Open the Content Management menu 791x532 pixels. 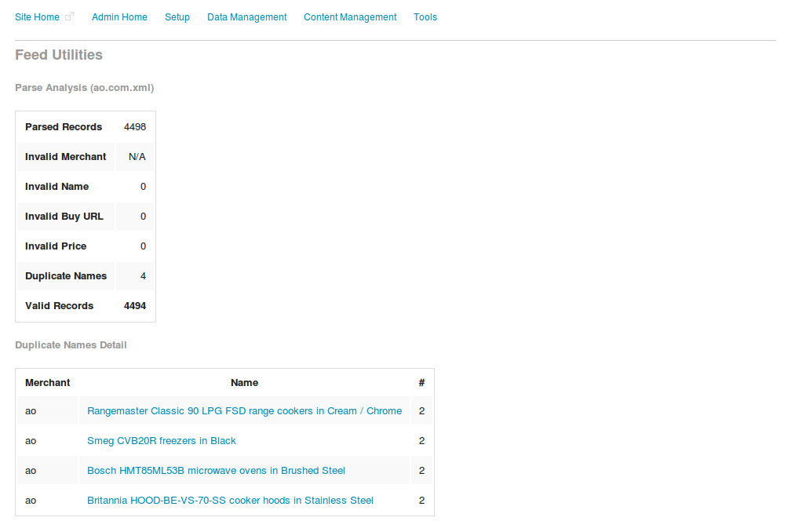tap(350, 17)
